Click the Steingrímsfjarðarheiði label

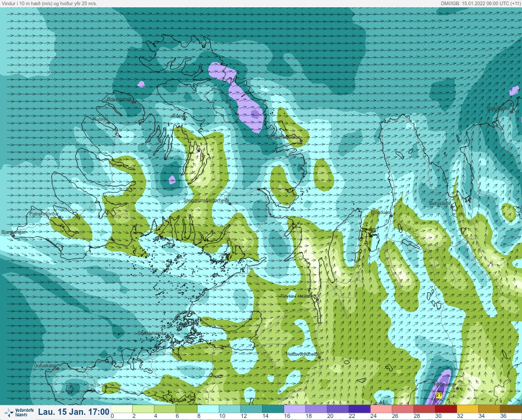[206, 200]
